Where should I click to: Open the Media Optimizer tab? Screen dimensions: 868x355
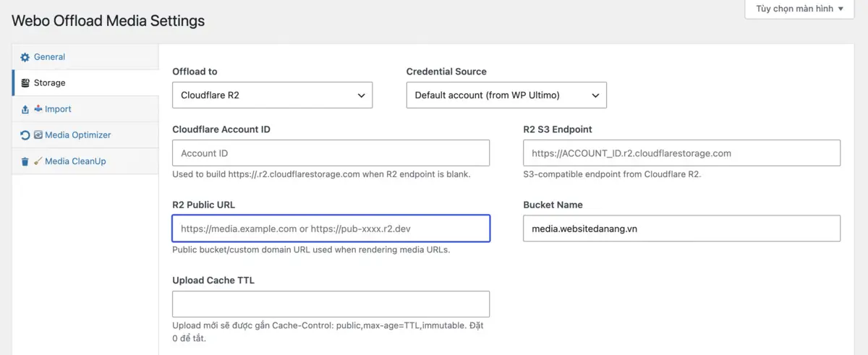point(85,134)
